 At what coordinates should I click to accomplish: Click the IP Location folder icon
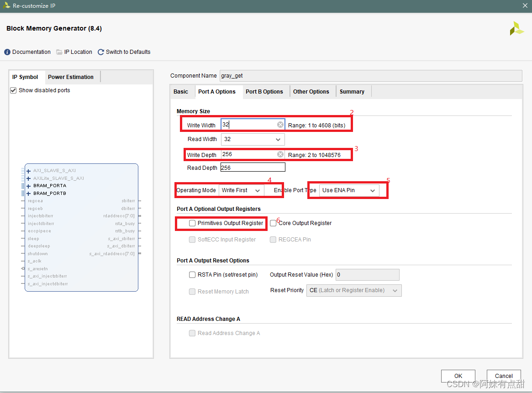click(59, 52)
